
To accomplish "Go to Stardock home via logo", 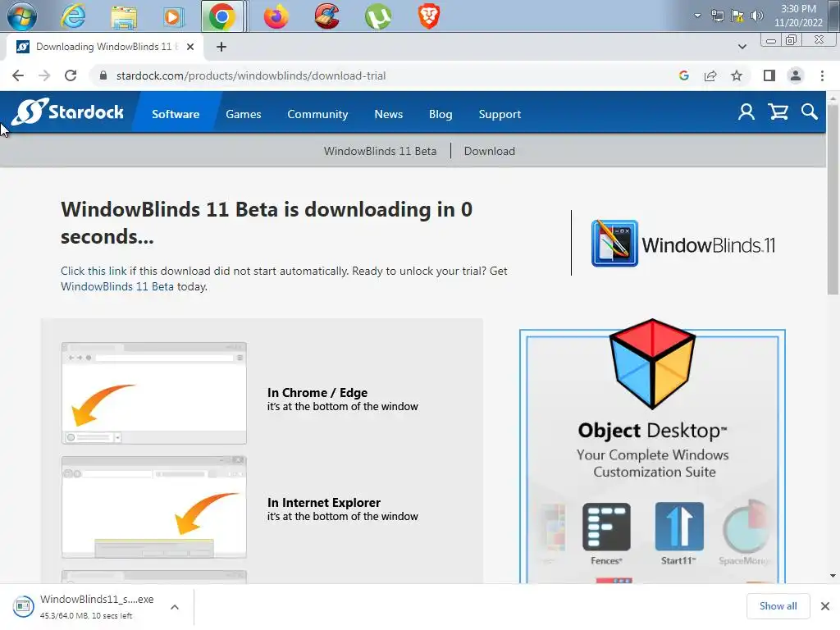I will [x=67, y=112].
